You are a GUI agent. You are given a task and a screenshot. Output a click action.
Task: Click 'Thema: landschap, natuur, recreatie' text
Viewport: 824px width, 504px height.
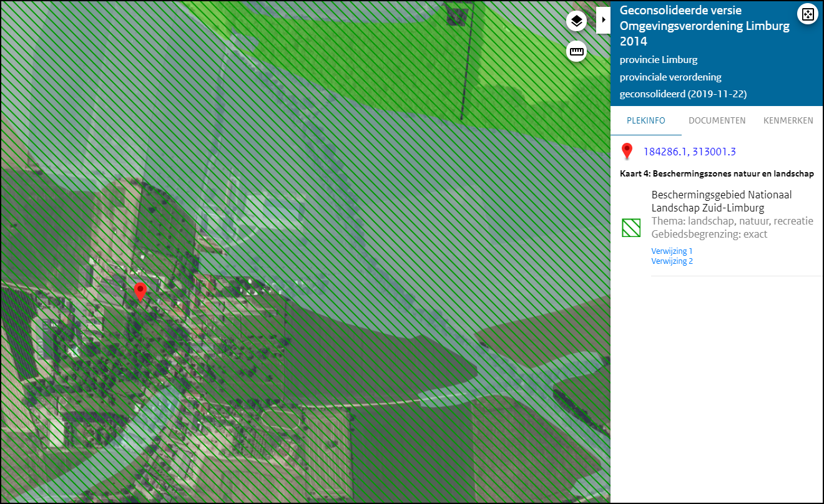pos(732,221)
